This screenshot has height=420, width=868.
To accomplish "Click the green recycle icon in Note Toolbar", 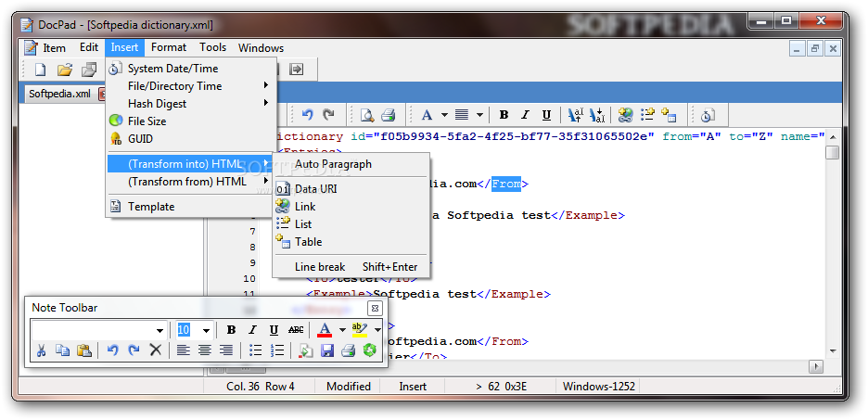I will click(369, 350).
